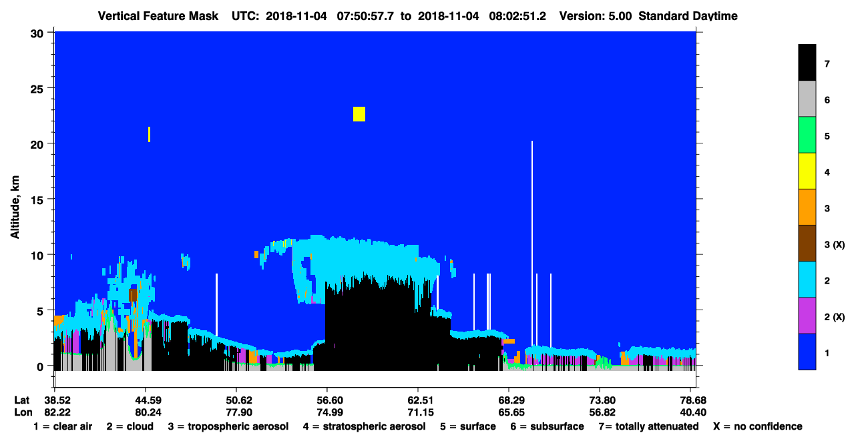
Task: Click the black totally attenuated legend swatch
Action: (x=807, y=63)
